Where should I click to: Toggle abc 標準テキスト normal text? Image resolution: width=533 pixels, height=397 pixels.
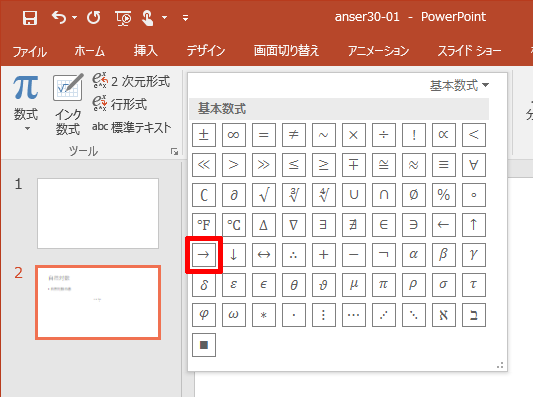132,127
